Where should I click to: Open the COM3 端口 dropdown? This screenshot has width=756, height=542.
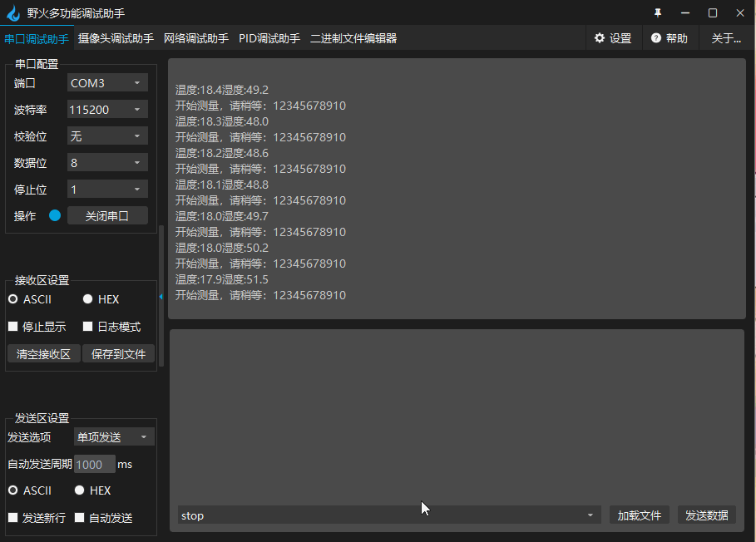click(106, 82)
